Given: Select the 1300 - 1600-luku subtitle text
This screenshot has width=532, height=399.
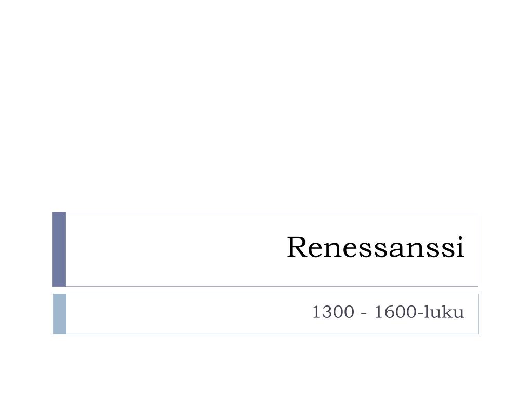Looking at the screenshot, I should pos(388,312).
